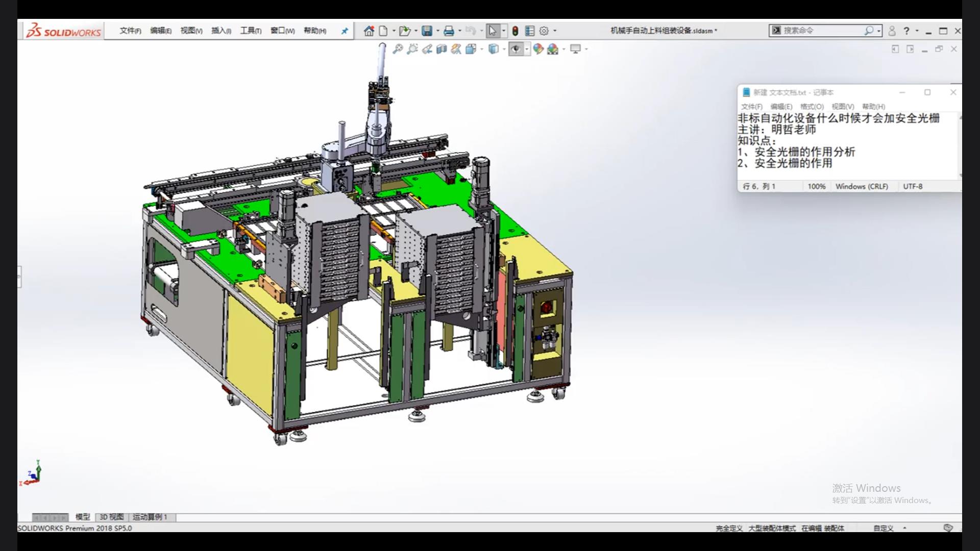Rebuild the model with the traffic light icon
The height and width of the screenshot is (551, 980).
(515, 31)
